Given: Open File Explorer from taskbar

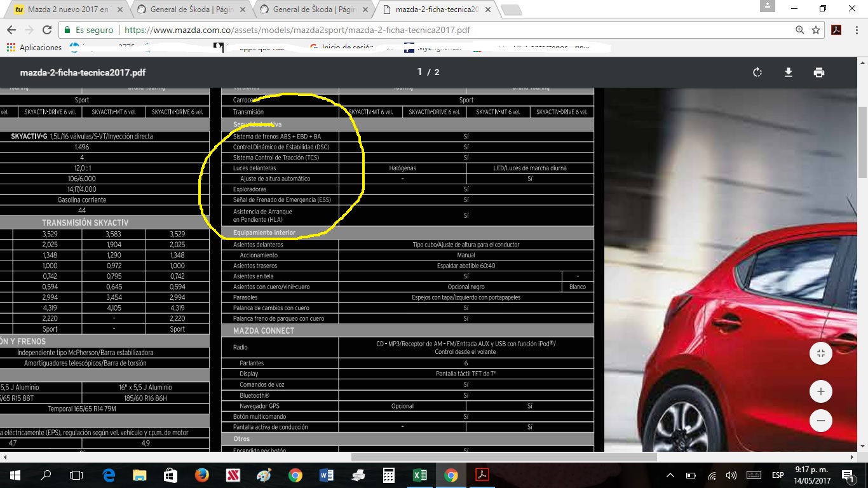Looking at the screenshot, I should pos(140,475).
